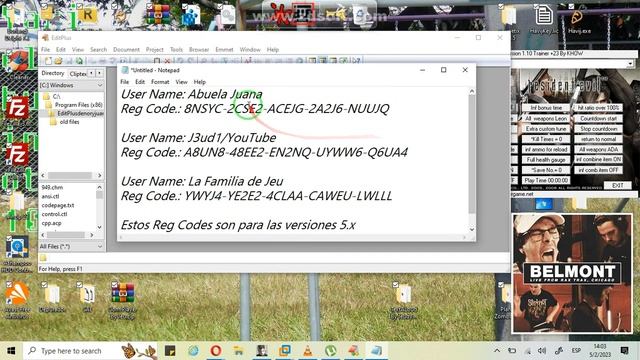
Task: Open Notepad Format menu
Action: click(160, 82)
